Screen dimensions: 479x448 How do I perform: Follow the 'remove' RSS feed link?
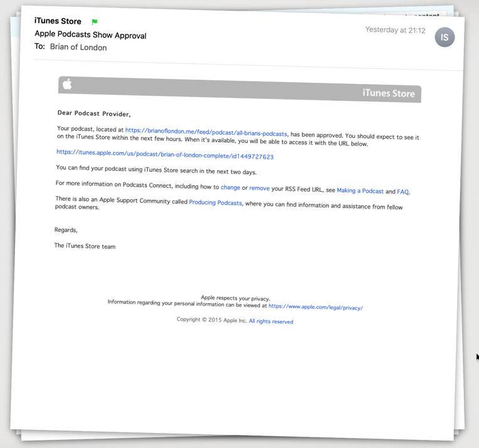260,189
